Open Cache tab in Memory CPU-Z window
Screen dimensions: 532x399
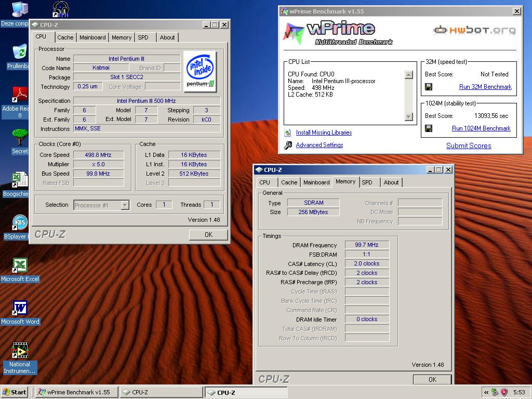[289, 182]
